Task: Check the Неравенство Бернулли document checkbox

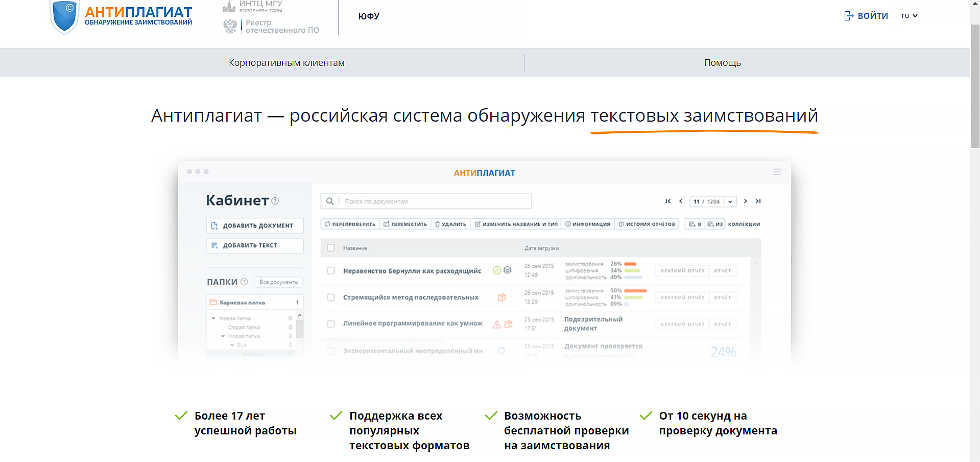Action: (331, 271)
